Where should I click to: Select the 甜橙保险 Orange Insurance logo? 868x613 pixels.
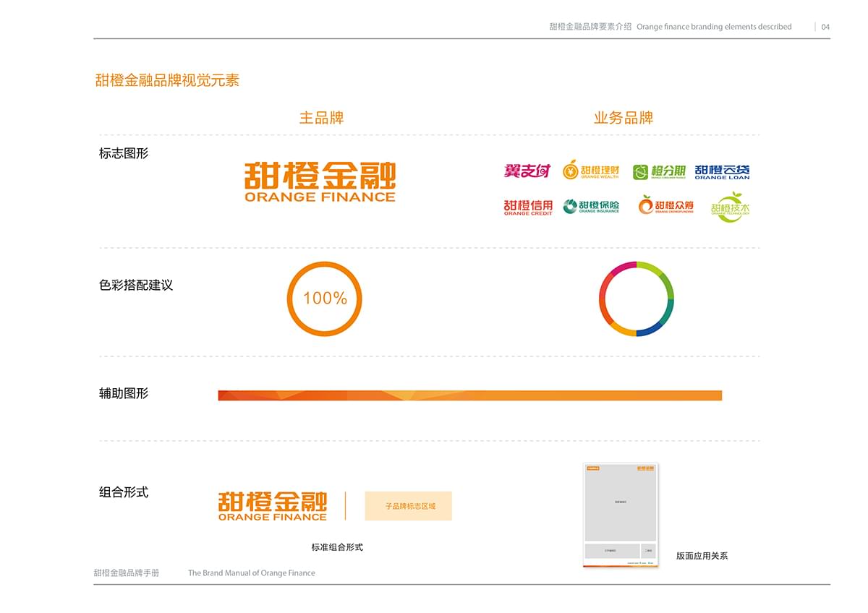pyautogui.click(x=592, y=207)
